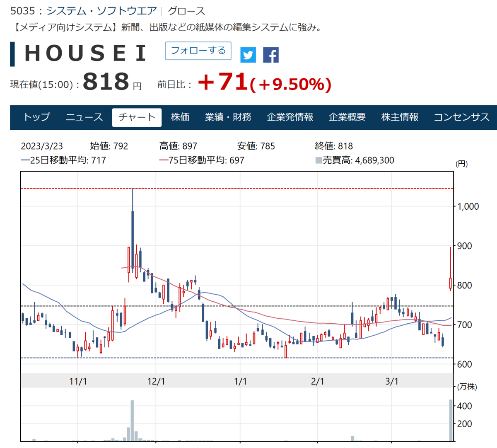Click the tallest November volume bar
This screenshot has width=497, height=448.
coord(132,420)
